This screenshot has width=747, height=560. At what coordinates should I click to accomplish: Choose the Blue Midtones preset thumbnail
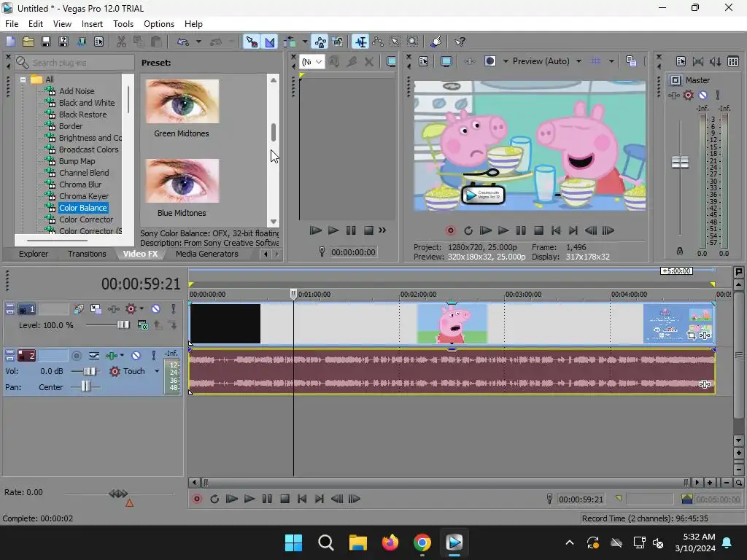point(182,181)
